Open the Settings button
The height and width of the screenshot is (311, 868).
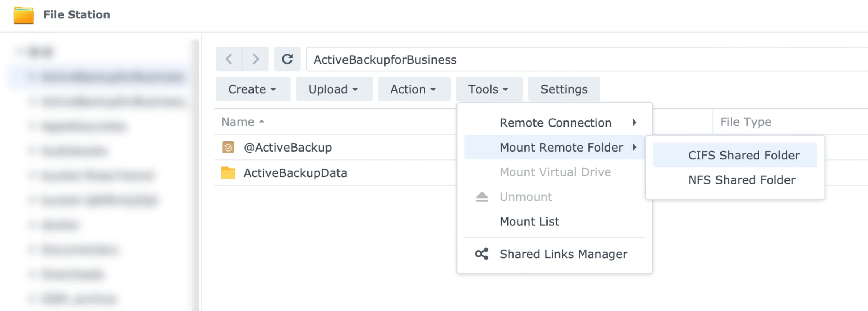pos(564,89)
